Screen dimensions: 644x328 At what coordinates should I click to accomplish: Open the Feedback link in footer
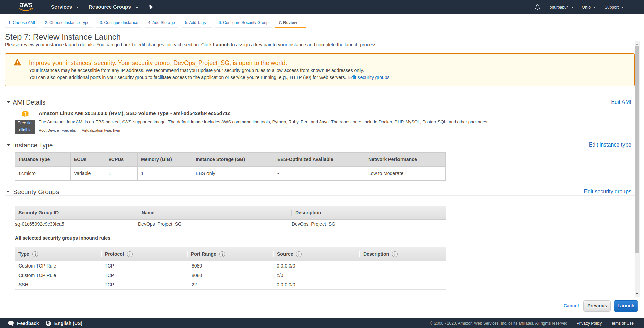[28, 323]
